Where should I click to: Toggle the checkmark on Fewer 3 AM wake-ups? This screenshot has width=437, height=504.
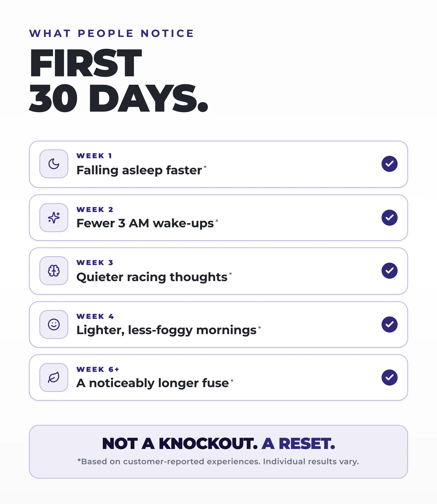pyautogui.click(x=389, y=218)
